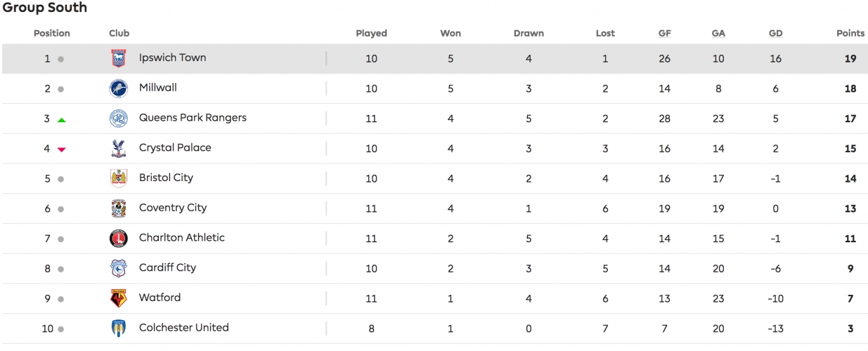Click the Bristol City club crest

tap(119, 178)
